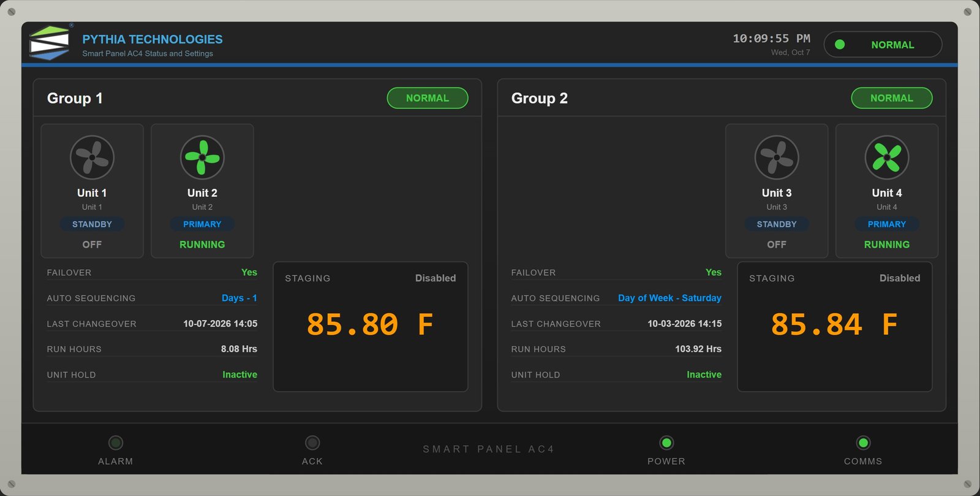Click Group 2 Staging Disabled value
980x496 pixels.
(900, 278)
